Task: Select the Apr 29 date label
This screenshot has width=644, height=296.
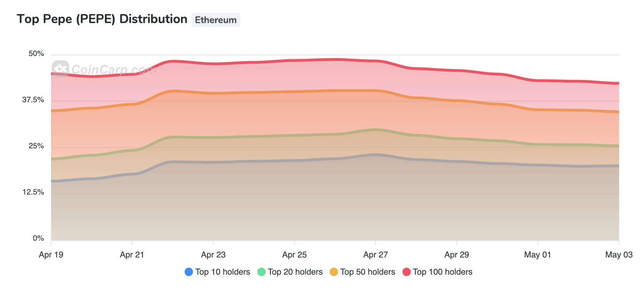Action: pos(457,255)
